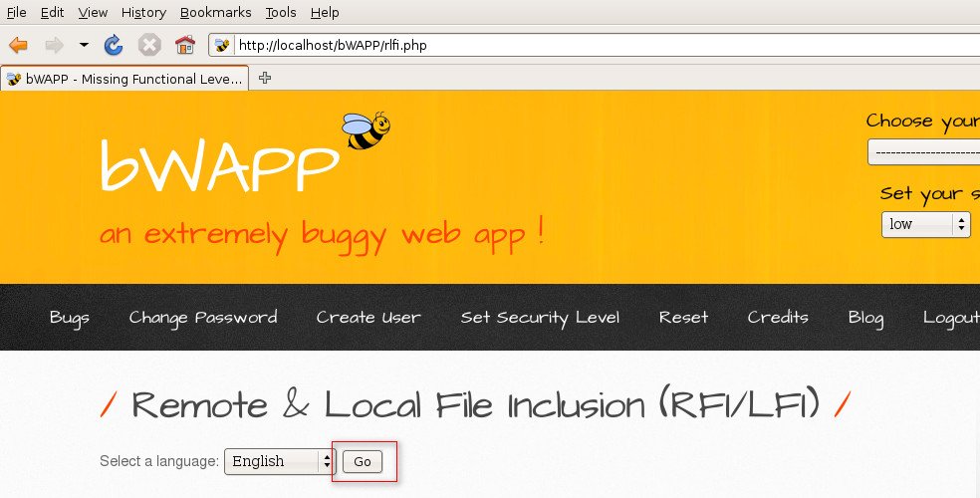Viewport: 980px width, 498px height.
Task: Open the Choose your bug dropdown
Action: coord(924,152)
